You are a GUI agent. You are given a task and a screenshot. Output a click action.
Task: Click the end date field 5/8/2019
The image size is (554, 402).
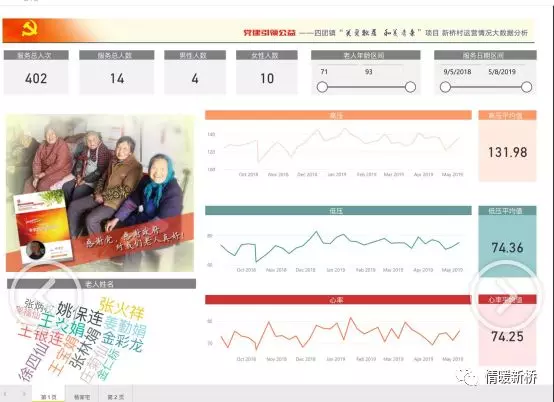(x=502, y=72)
